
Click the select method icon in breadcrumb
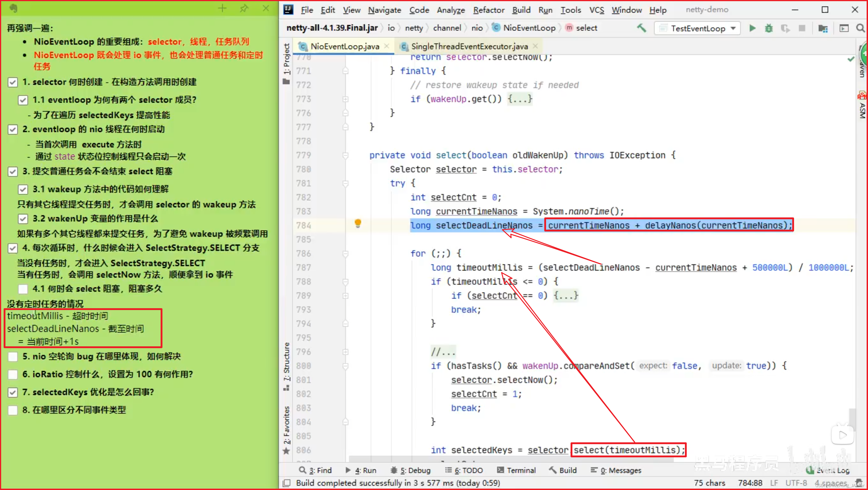click(x=569, y=28)
